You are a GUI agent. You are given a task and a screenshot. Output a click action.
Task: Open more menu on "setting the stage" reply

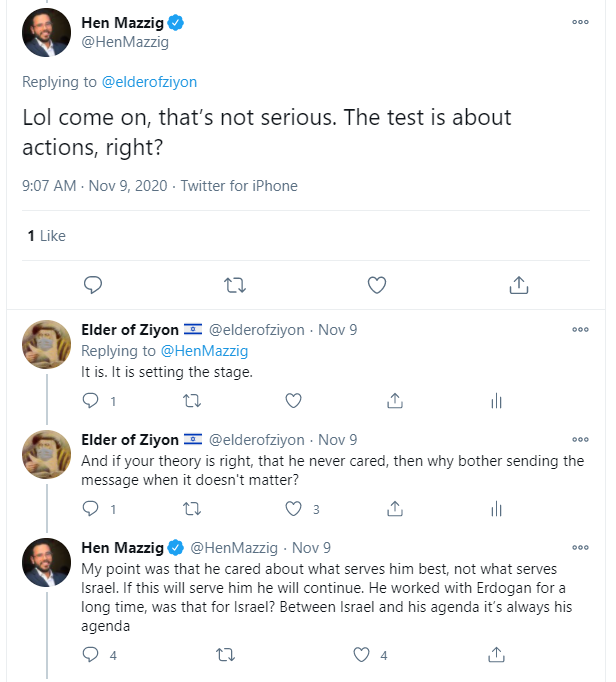tap(580, 330)
